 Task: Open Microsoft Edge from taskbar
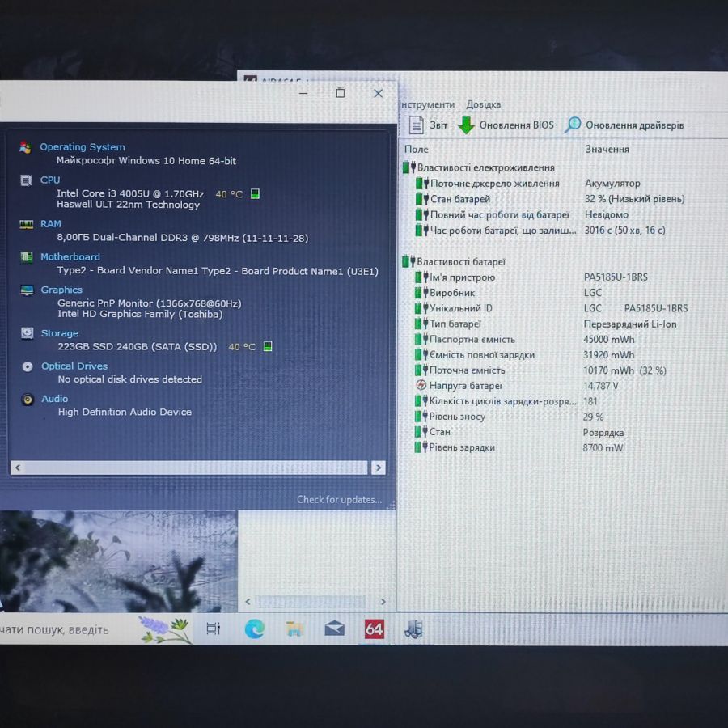[x=255, y=629]
